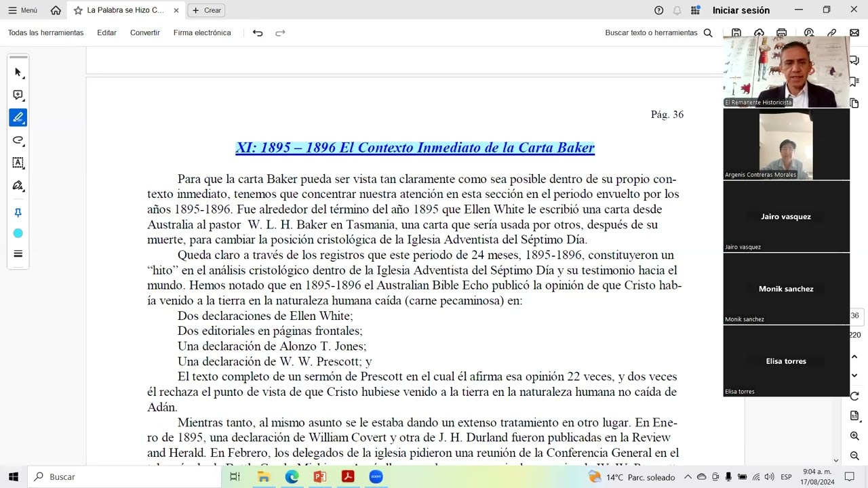
Task: Open the Adobe apps grid
Action: pos(695,10)
